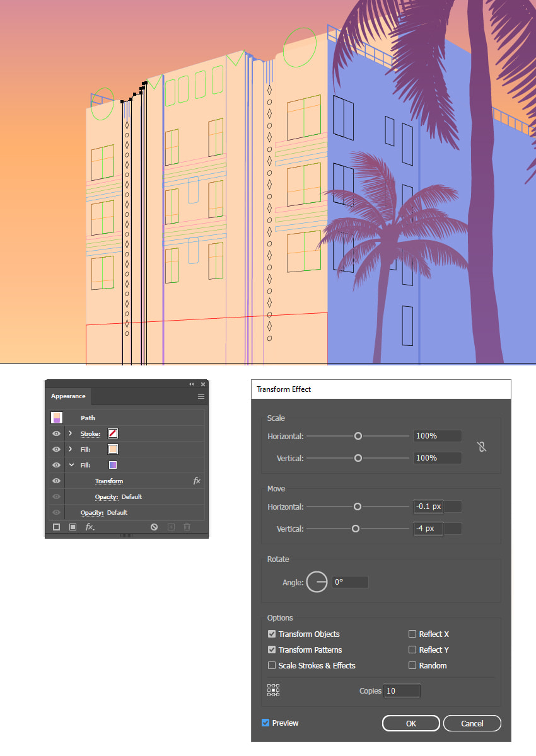The height and width of the screenshot is (756, 536).
Task: Click the Duplicate Selected Item icon
Action: (170, 527)
